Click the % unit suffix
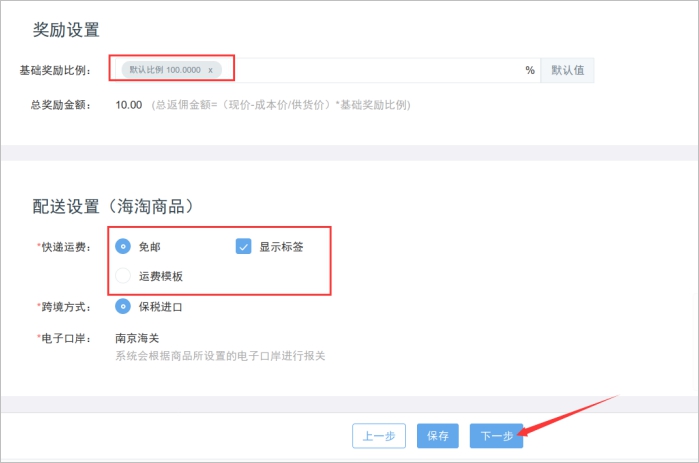Viewport: 699px width, 463px height. click(x=530, y=70)
